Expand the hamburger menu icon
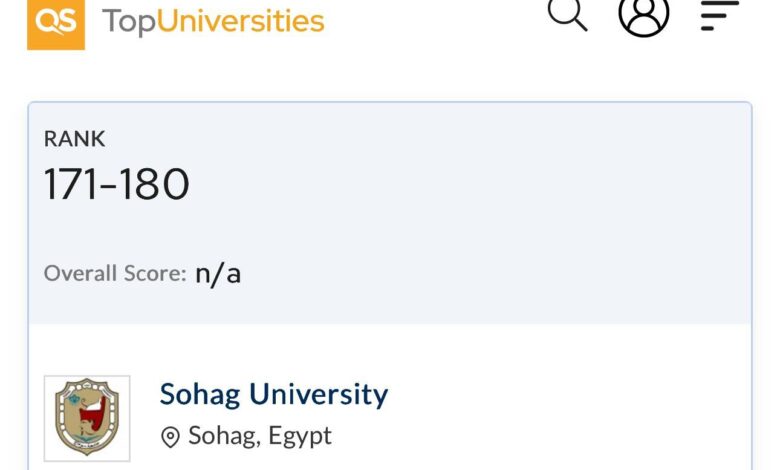 [x=719, y=15]
